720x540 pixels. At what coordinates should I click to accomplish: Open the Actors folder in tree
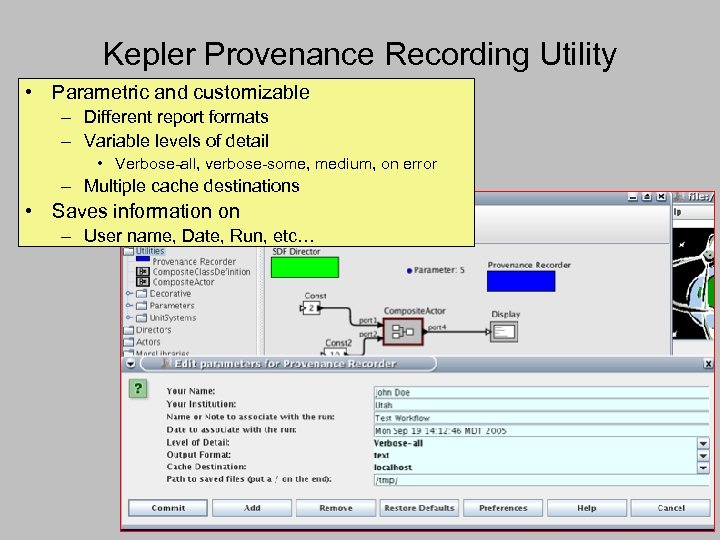pos(142,342)
